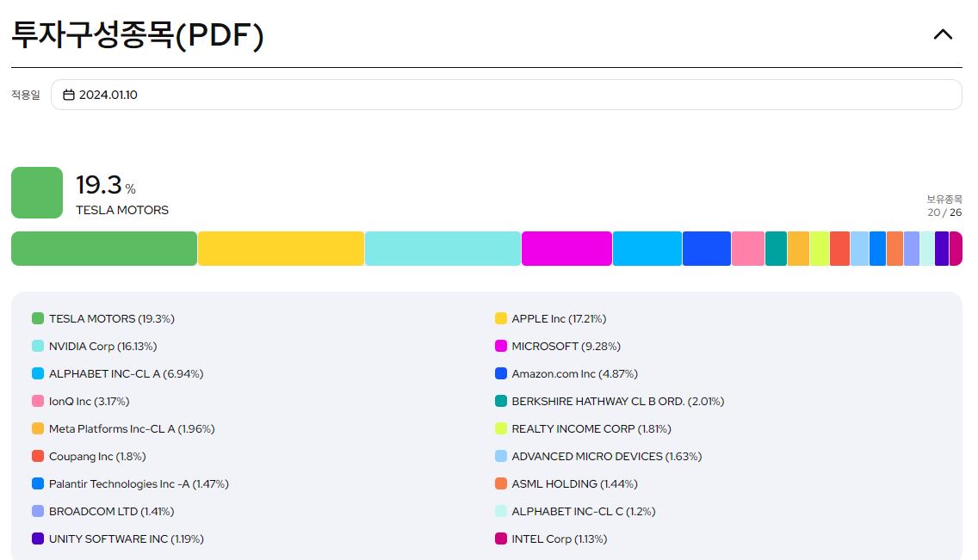Select the pink IonQ bar segment
The image size is (978, 560).
pos(748,249)
